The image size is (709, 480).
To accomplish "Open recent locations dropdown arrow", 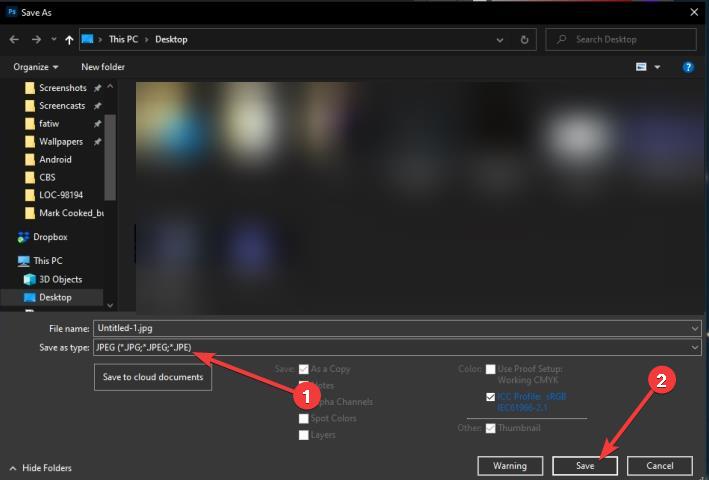I will (x=54, y=40).
